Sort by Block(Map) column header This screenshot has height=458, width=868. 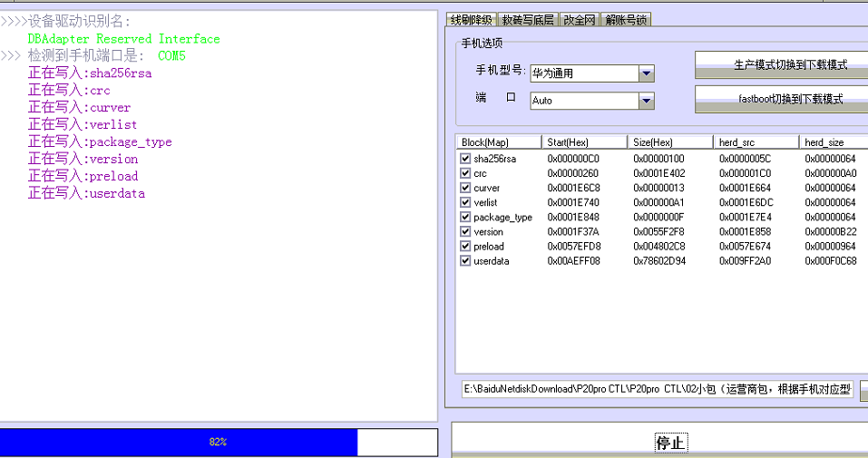point(499,142)
